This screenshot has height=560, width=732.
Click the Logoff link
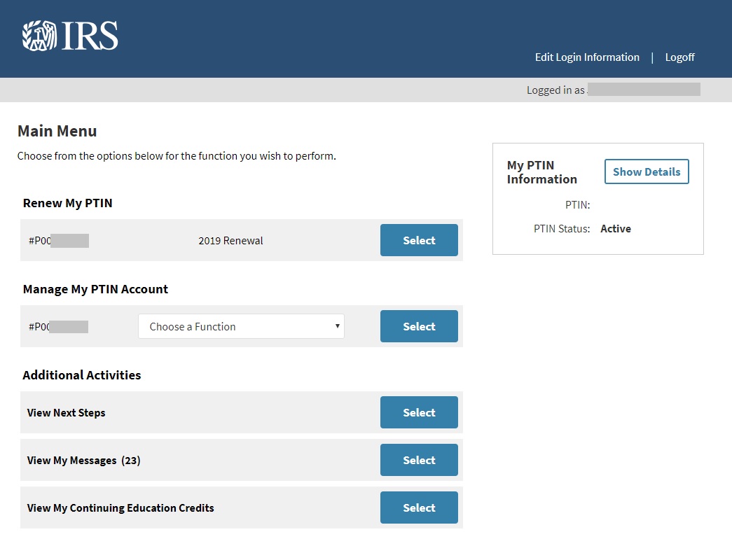click(679, 57)
